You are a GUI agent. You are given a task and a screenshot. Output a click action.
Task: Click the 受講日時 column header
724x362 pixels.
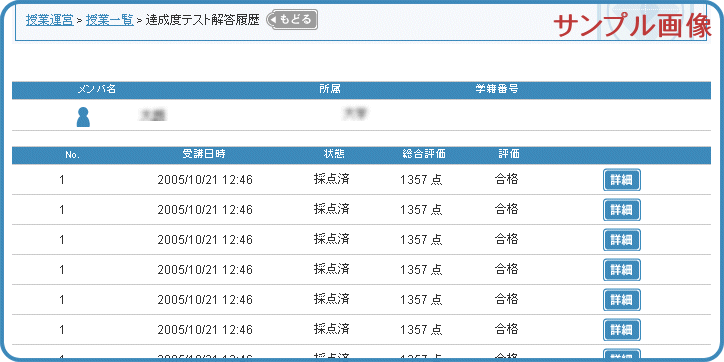point(204,154)
